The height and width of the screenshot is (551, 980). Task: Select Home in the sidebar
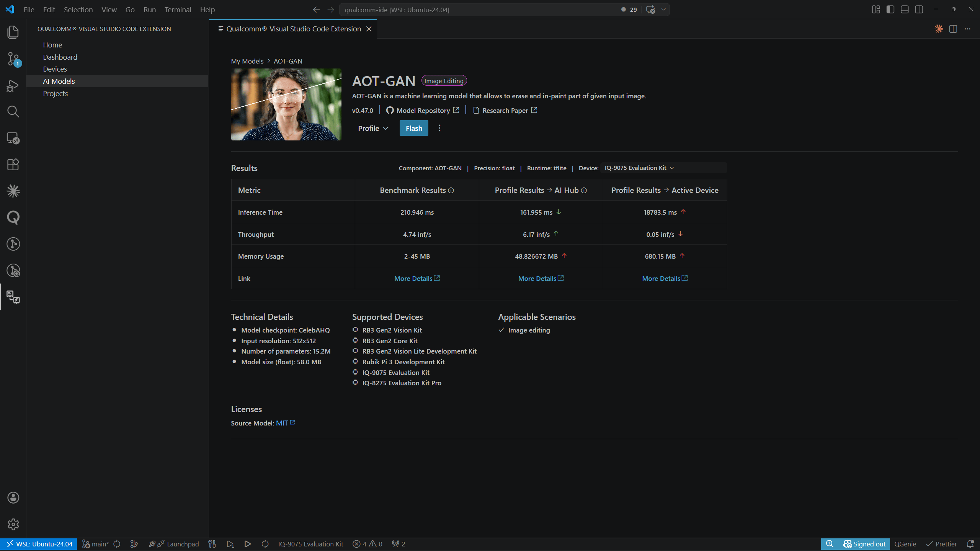(117, 45)
